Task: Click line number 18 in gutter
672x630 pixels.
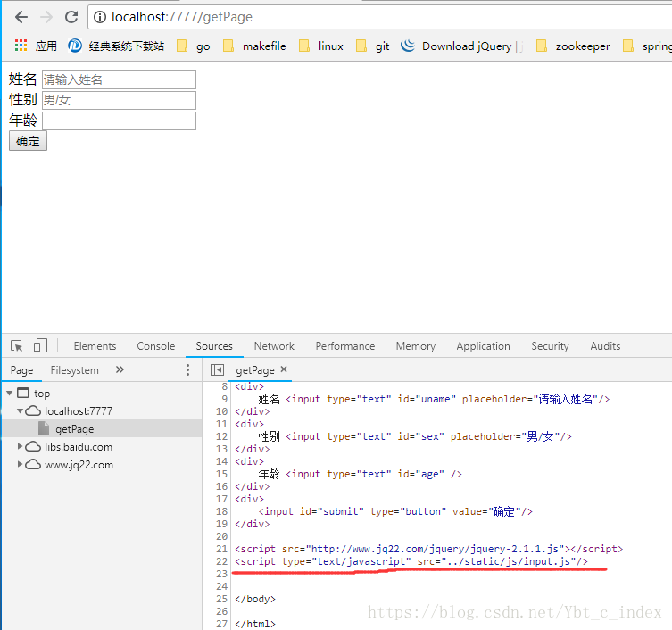Action: 221,511
